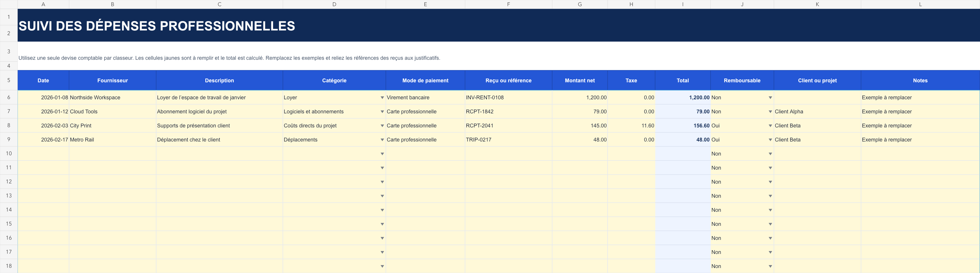
Task: Click the Date header cell
Action: click(43, 80)
